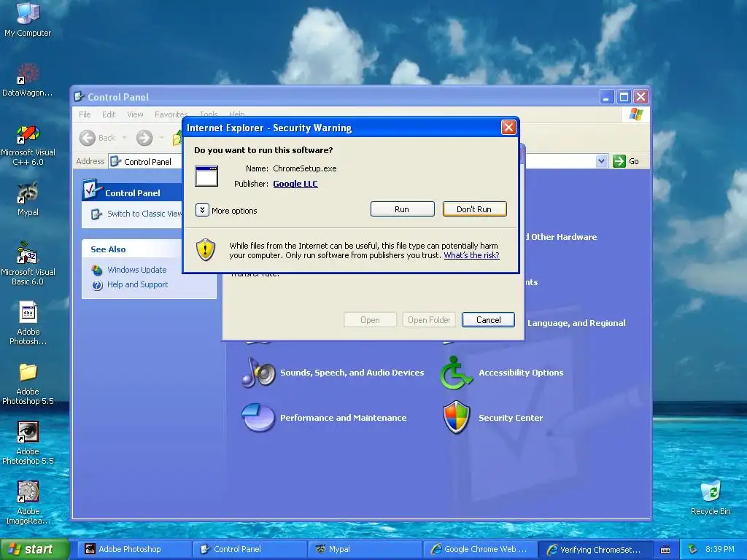The height and width of the screenshot is (560, 747).
Task: Open Performance and Maintenance category link
Action: click(x=344, y=418)
